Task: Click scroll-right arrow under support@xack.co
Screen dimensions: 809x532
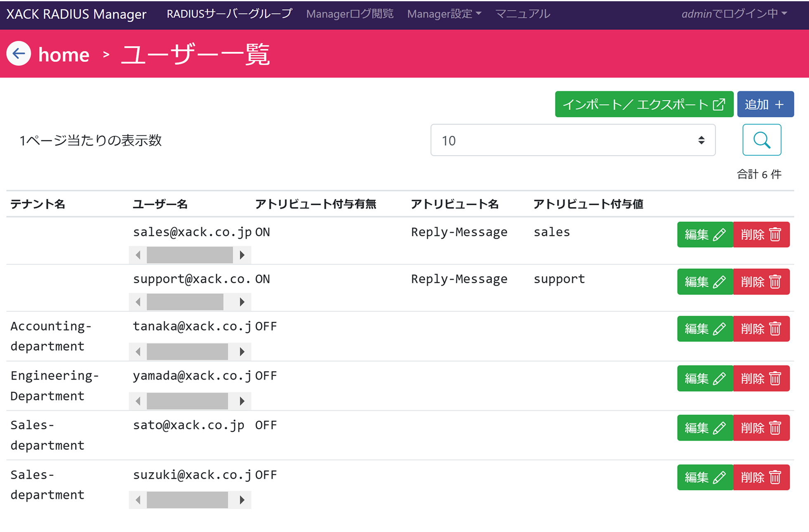Action: (242, 302)
